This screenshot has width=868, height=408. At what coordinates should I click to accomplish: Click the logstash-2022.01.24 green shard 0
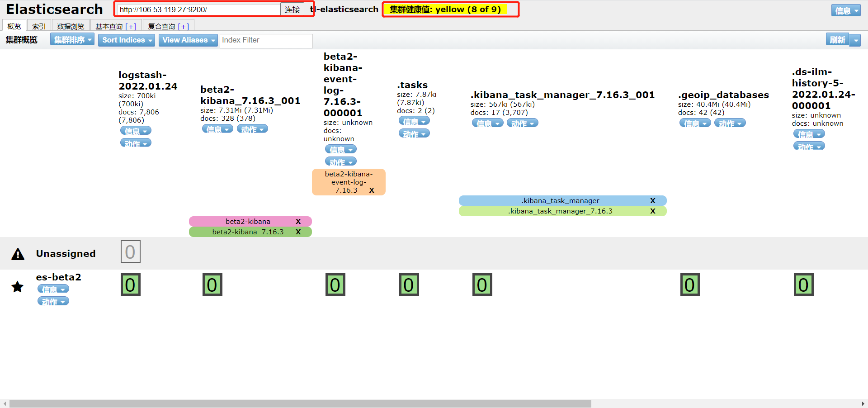point(130,285)
